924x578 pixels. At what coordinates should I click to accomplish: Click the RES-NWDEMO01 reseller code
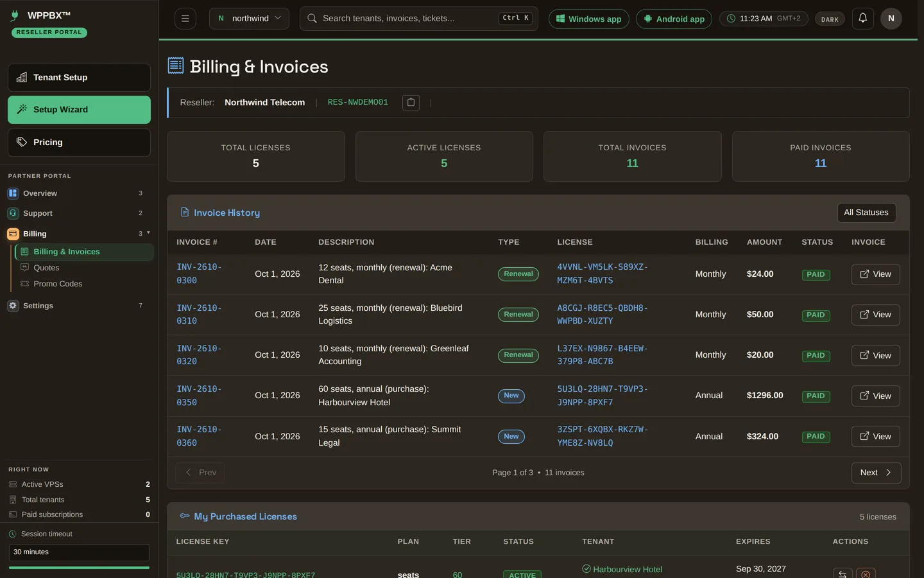(358, 102)
